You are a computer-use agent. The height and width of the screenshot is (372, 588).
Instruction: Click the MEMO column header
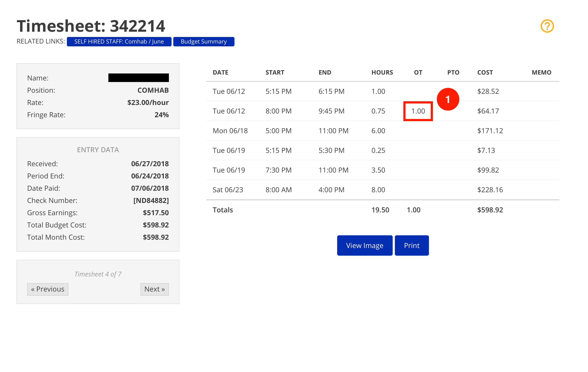(541, 72)
